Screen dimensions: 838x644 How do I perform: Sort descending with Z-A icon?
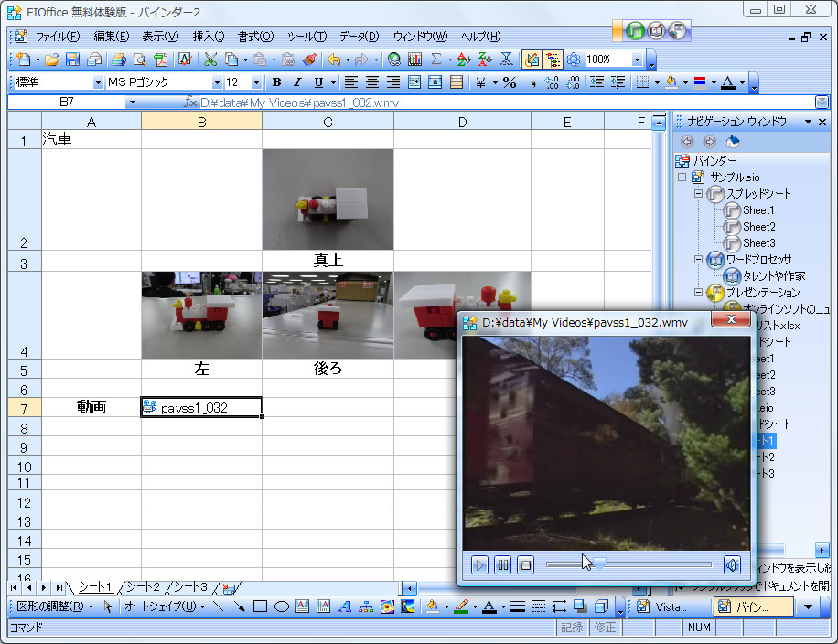click(485, 59)
